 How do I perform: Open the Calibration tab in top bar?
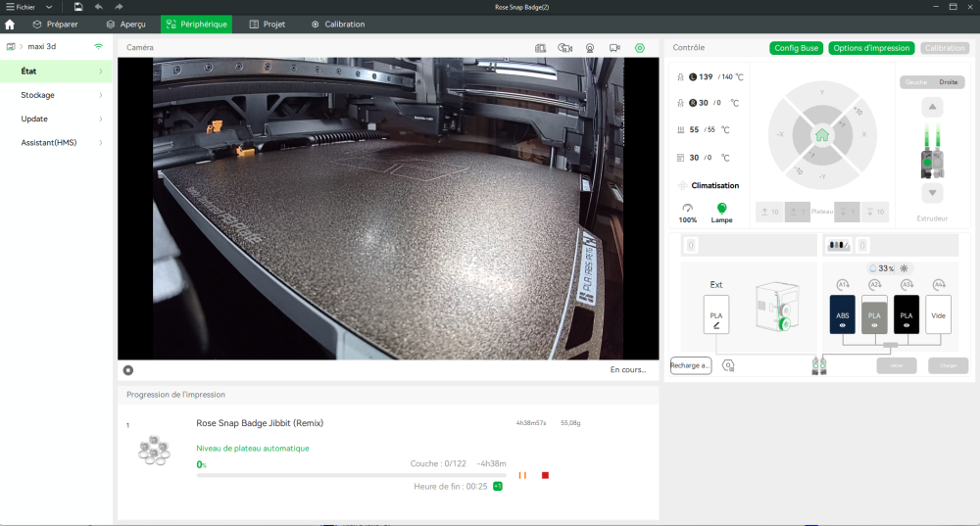tap(337, 24)
